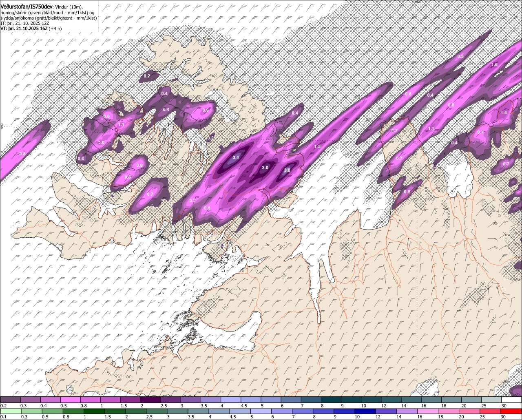Screen dimensions: 522x420
Task: Pick the dark mauve swatch above legend 0.2
Action: coord(10,400)
